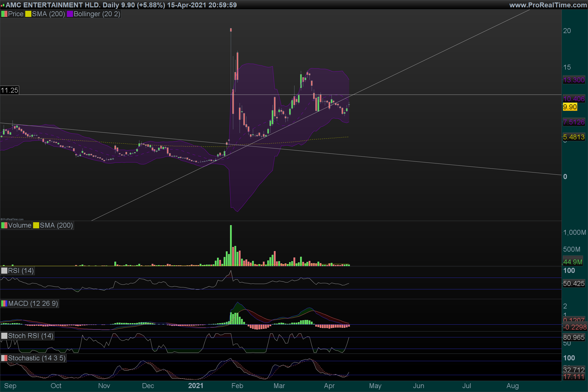Click the RSI (14) legend icon
Image resolution: width=588 pixels, height=392 pixels.
4,271
